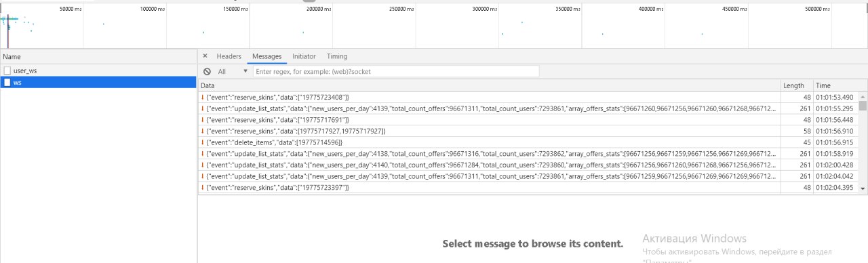
Task: Select the Messages tab
Action: [x=267, y=56]
